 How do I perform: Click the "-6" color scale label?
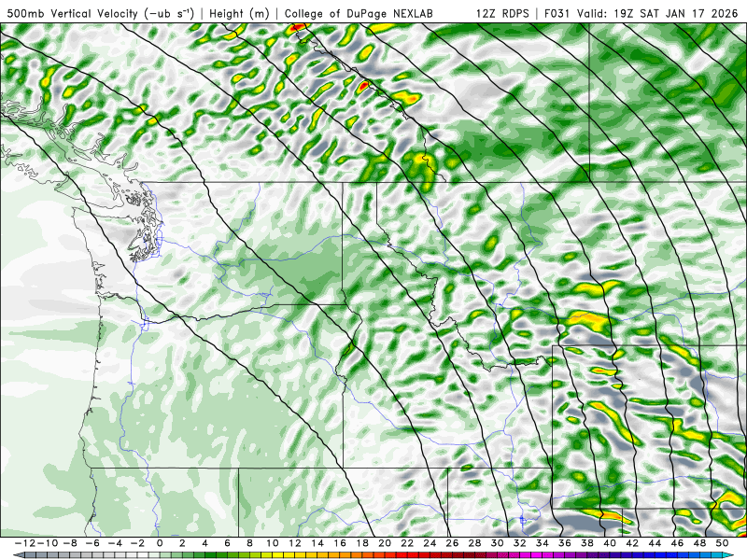tap(92, 543)
